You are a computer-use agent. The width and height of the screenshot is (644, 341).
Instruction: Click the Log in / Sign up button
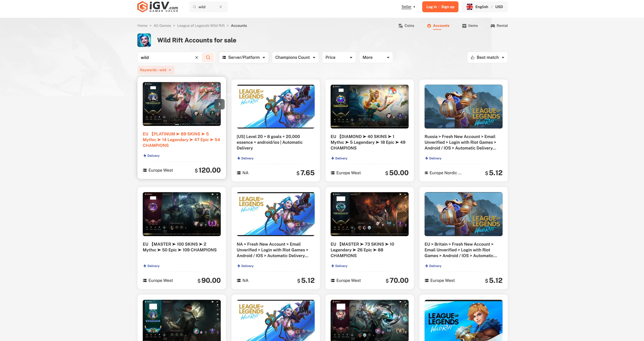pos(440,7)
